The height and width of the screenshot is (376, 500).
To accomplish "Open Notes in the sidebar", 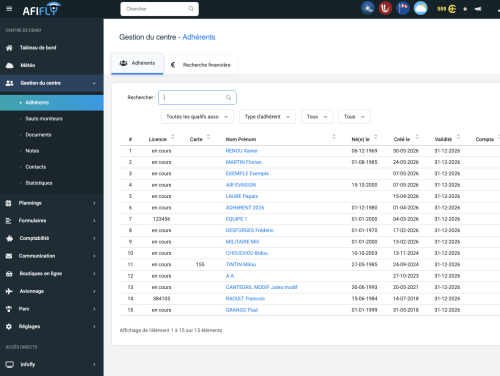I will click(x=32, y=151).
